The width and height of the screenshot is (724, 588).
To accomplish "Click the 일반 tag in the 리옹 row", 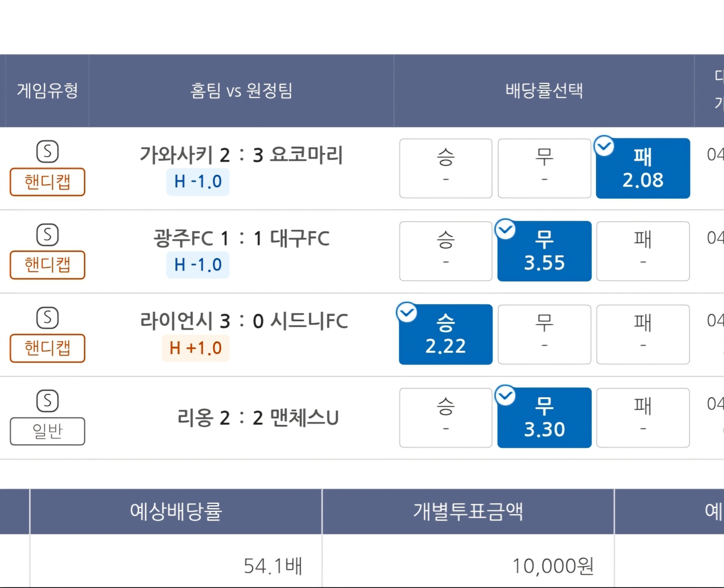I will [x=47, y=432].
